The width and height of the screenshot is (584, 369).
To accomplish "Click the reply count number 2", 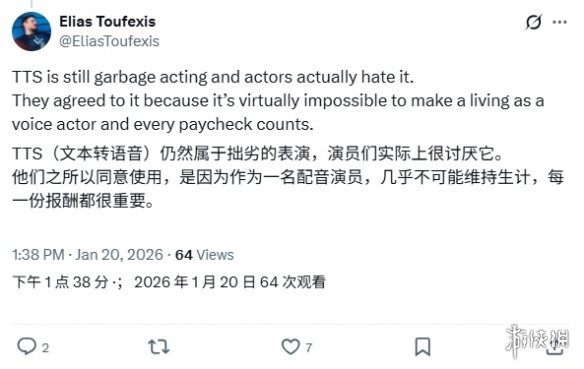I will click(x=45, y=348).
